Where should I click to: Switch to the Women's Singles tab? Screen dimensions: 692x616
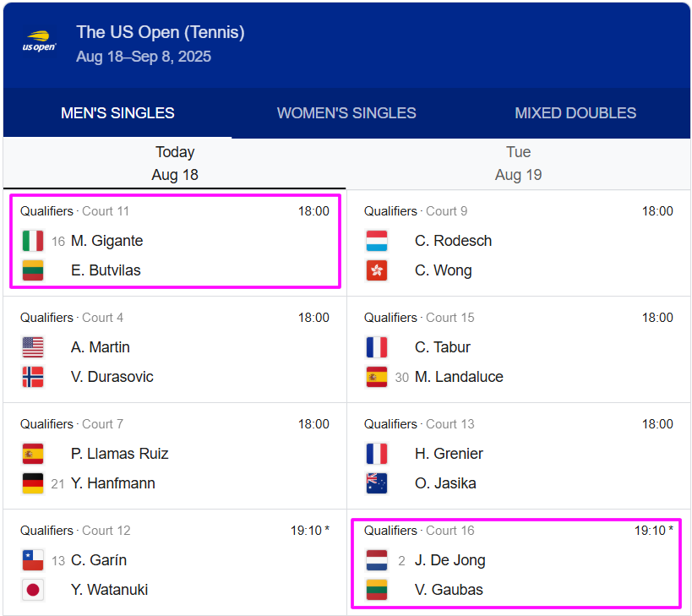click(x=346, y=113)
